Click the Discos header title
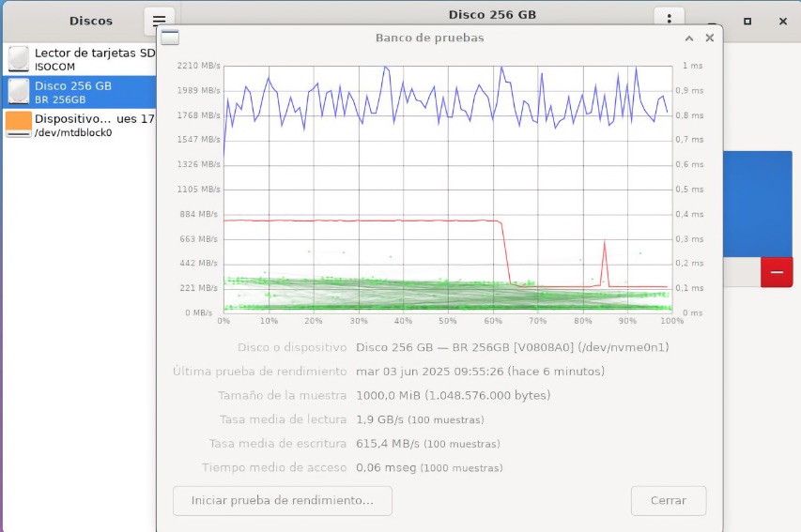The height and width of the screenshot is (532, 801). (x=91, y=21)
